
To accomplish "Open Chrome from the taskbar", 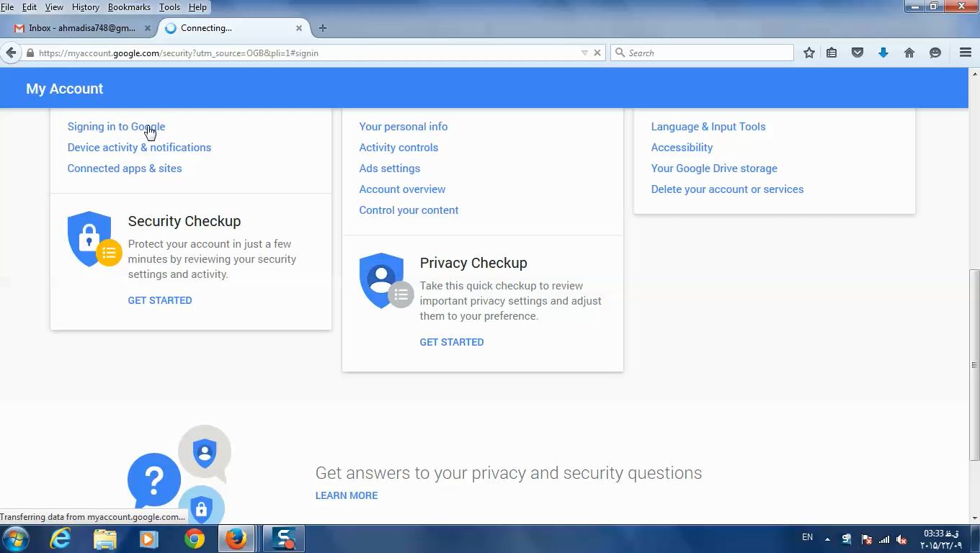I will coord(194,539).
